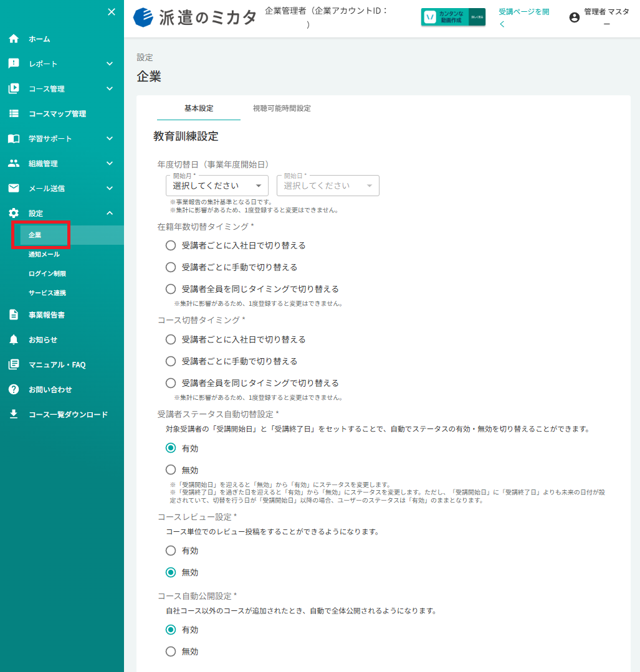Click the 受講ページを開く link

pyautogui.click(x=523, y=17)
